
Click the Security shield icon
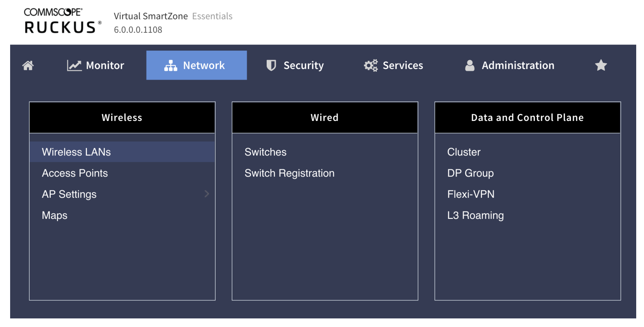(x=271, y=66)
